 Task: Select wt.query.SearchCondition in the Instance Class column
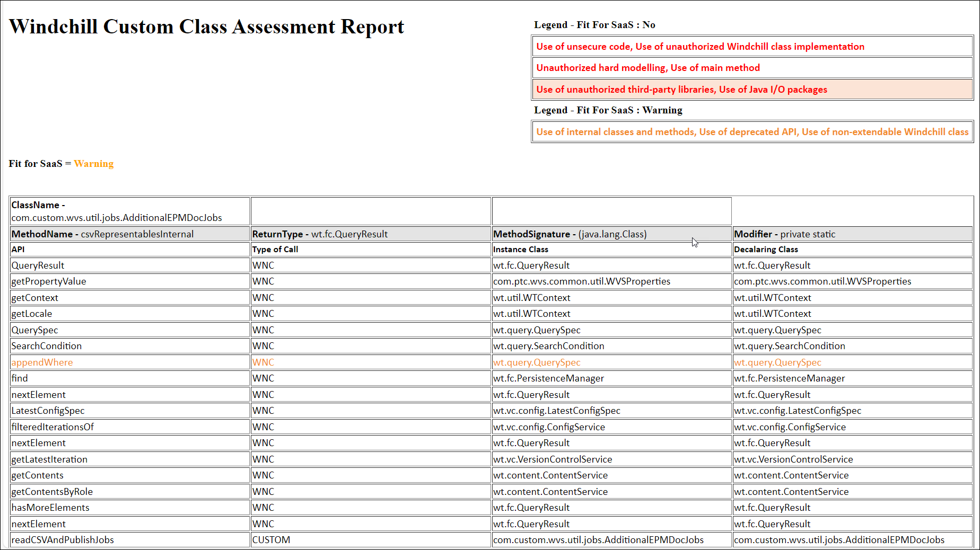pyautogui.click(x=612, y=346)
